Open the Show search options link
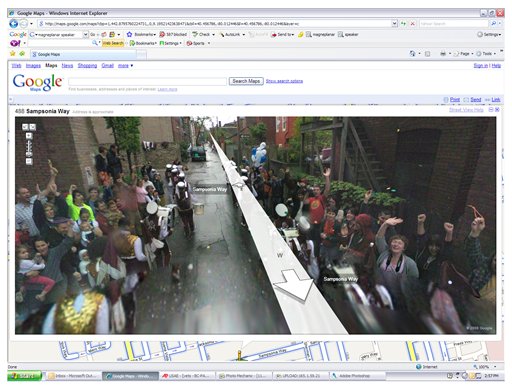The image size is (512, 391). click(x=284, y=81)
